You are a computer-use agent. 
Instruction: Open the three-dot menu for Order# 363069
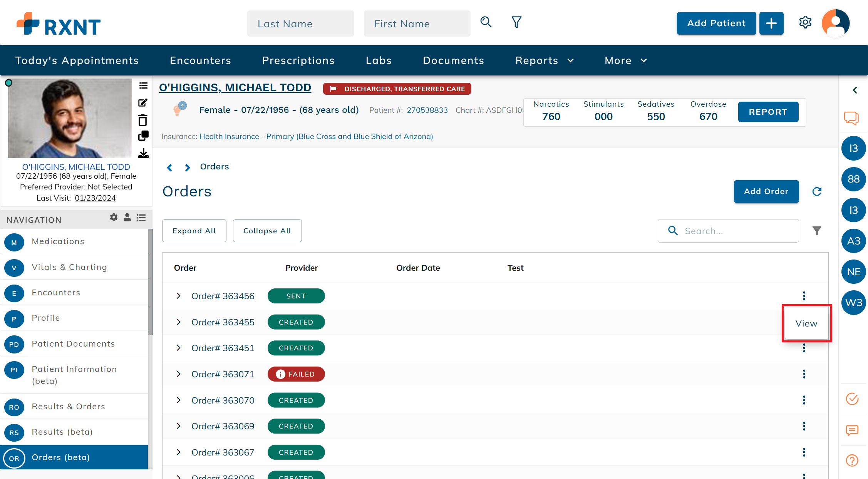pos(804,426)
